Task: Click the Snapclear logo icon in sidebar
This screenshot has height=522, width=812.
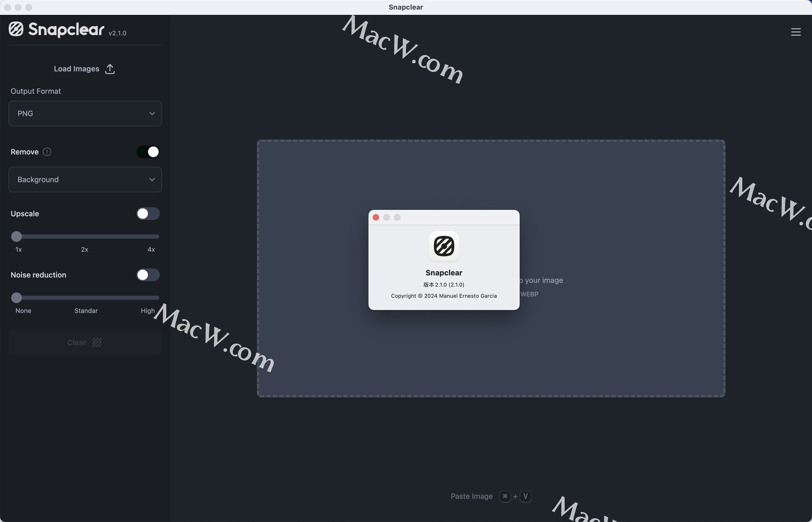Action: coord(16,29)
